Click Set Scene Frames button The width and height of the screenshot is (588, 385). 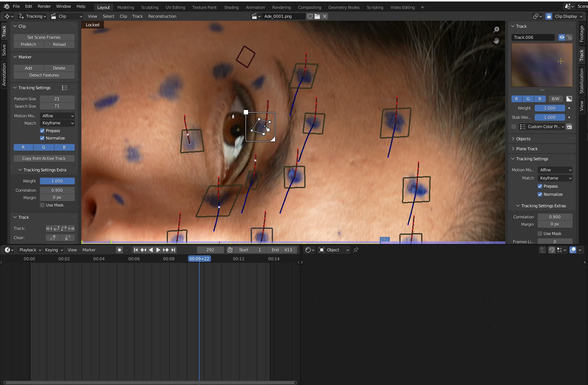point(44,37)
